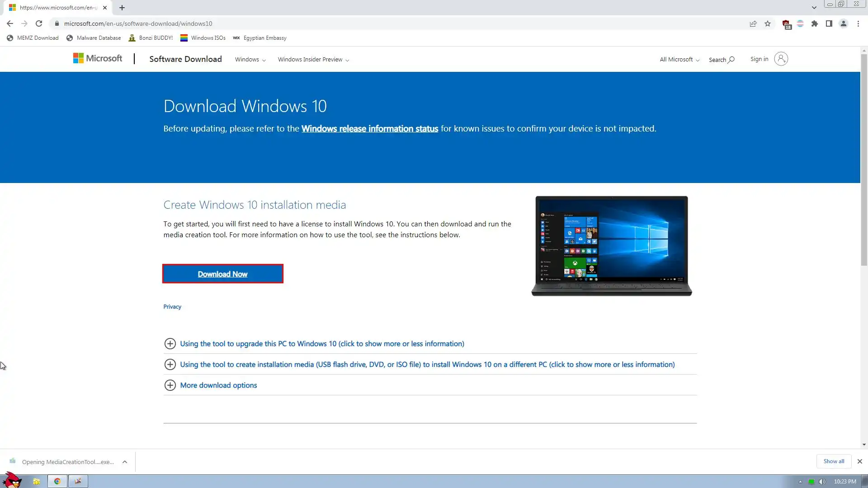
Task: Toggle the browser side panel icon
Action: (829, 23)
